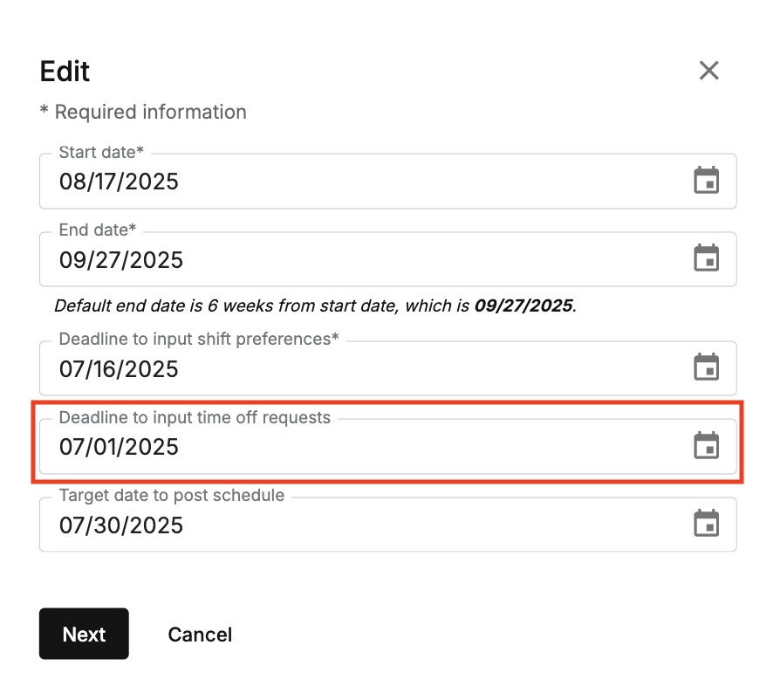Click the time off deadline 07/01/2025 field
Screen dimensions: 780x700
(x=119, y=447)
